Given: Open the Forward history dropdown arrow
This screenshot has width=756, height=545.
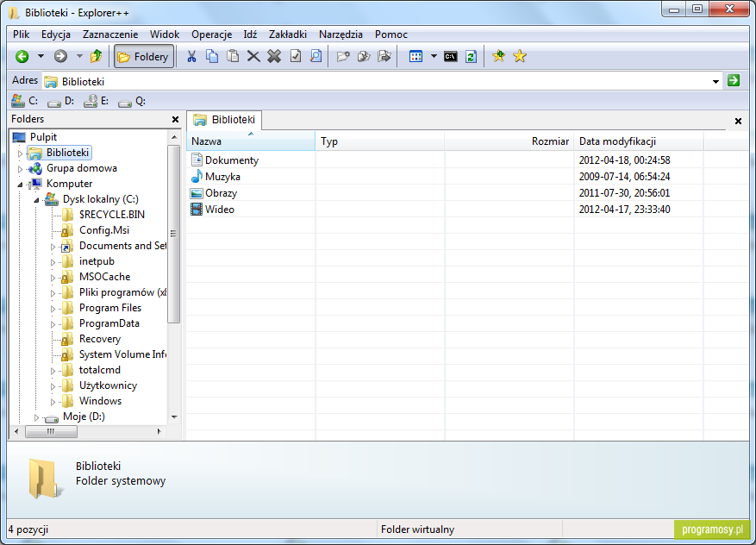Looking at the screenshot, I should point(79,56).
